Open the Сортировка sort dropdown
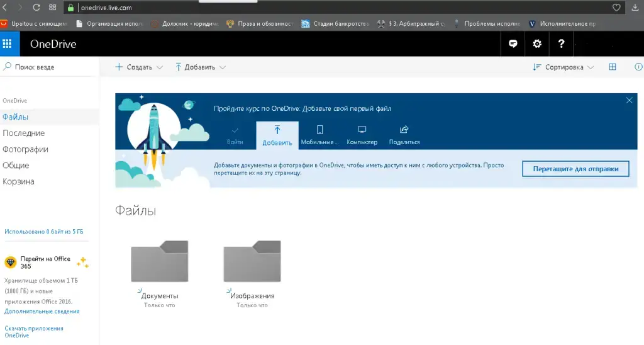The image size is (644, 345). tap(563, 67)
